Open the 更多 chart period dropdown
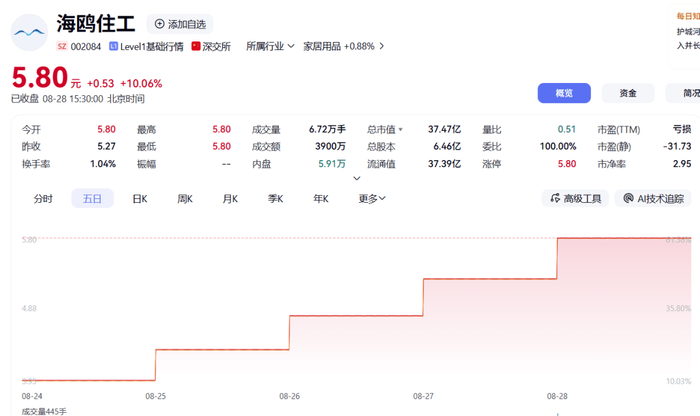Viewport: 700px width, 416px height. click(x=372, y=199)
